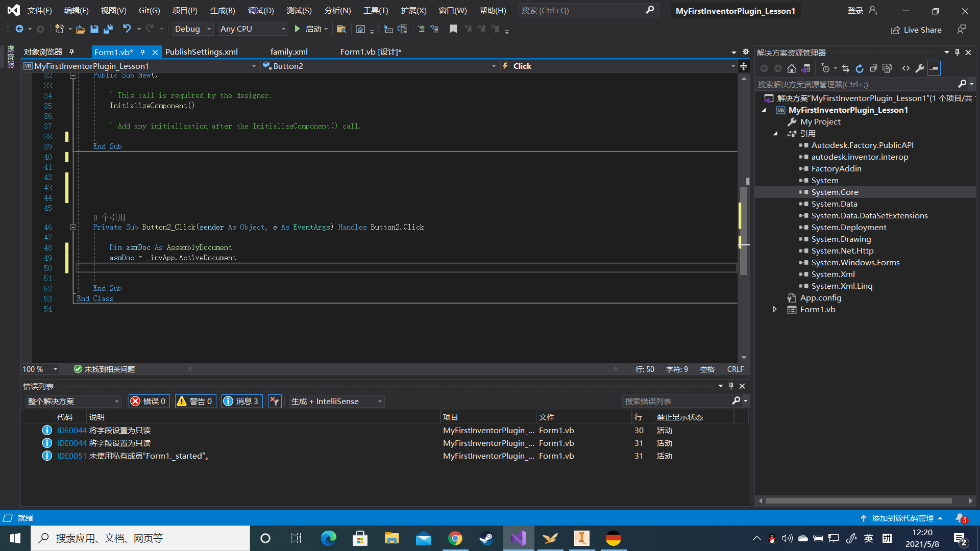Click Sync with Active Document arrows icon
This screenshot has height=551, width=980.
[x=846, y=68]
